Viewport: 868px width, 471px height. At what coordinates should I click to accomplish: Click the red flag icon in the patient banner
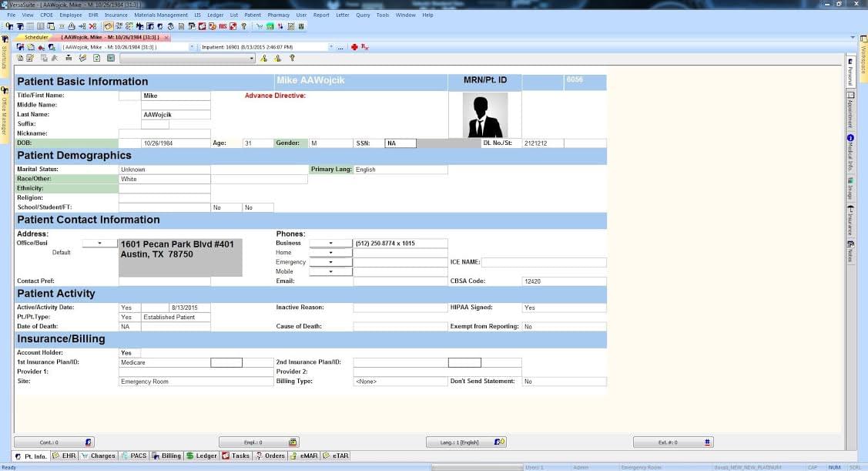point(354,47)
